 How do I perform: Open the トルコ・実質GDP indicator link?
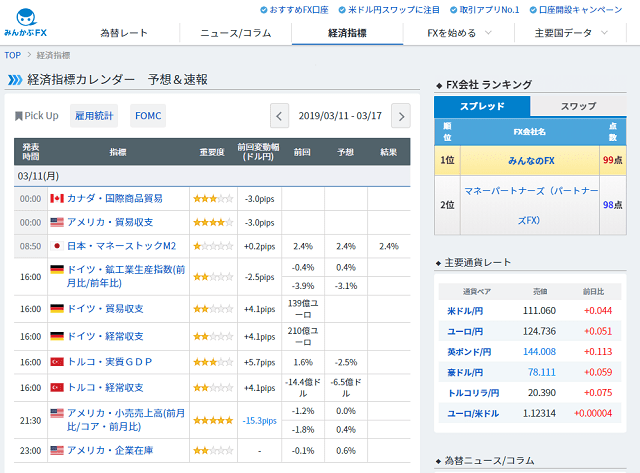[109, 362]
